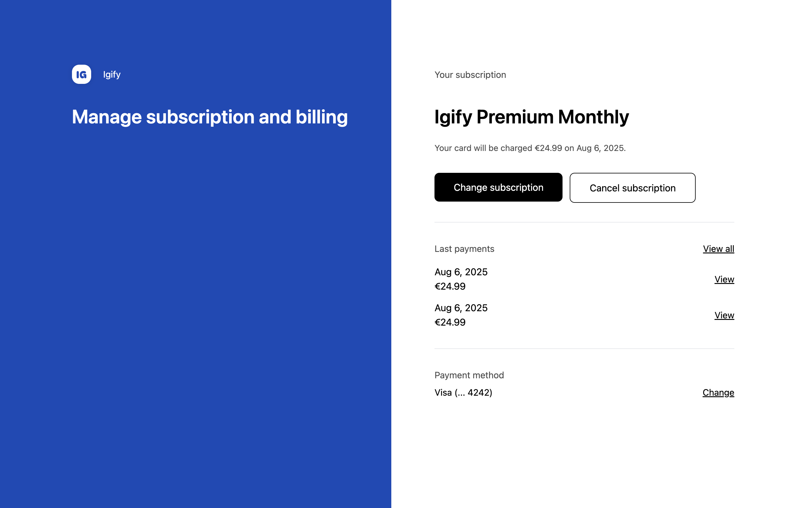Screen dimensions: 812x508
Task: Click the date of the top payment
Action: (x=461, y=272)
